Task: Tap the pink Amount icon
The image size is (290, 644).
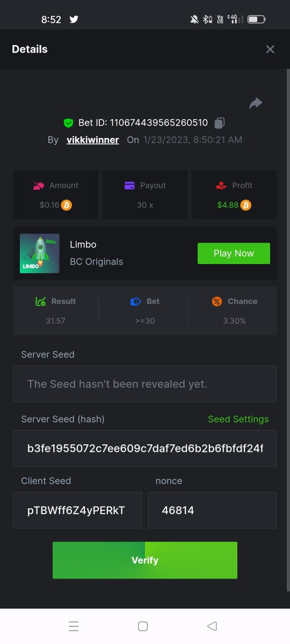Action: tap(39, 186)
